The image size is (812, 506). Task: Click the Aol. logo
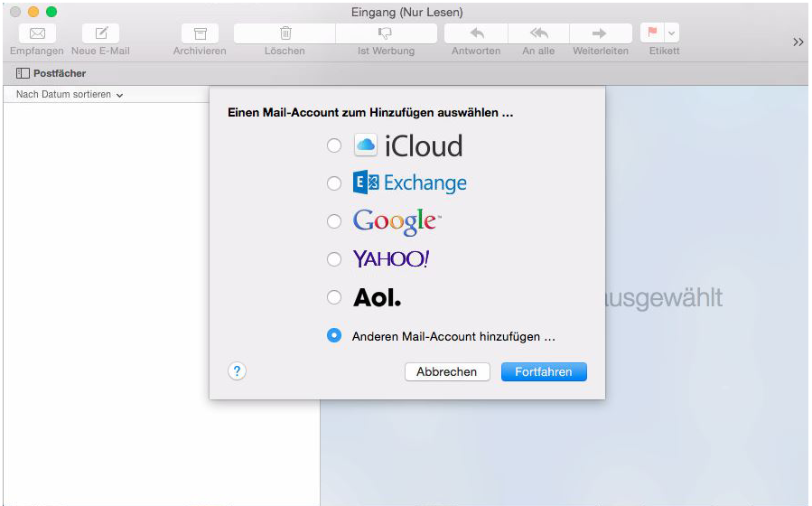click(x=377, y=298)
